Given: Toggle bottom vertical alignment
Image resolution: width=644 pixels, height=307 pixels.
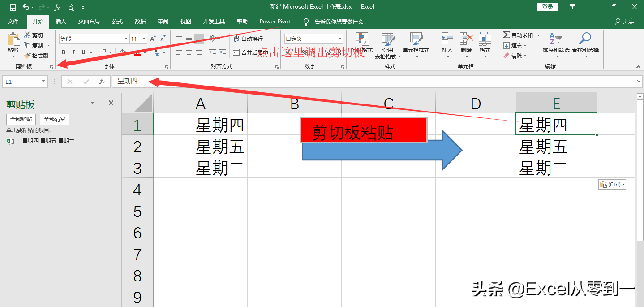Looking at the screenshot, I should pyautogui.click(x=199, y=39).
